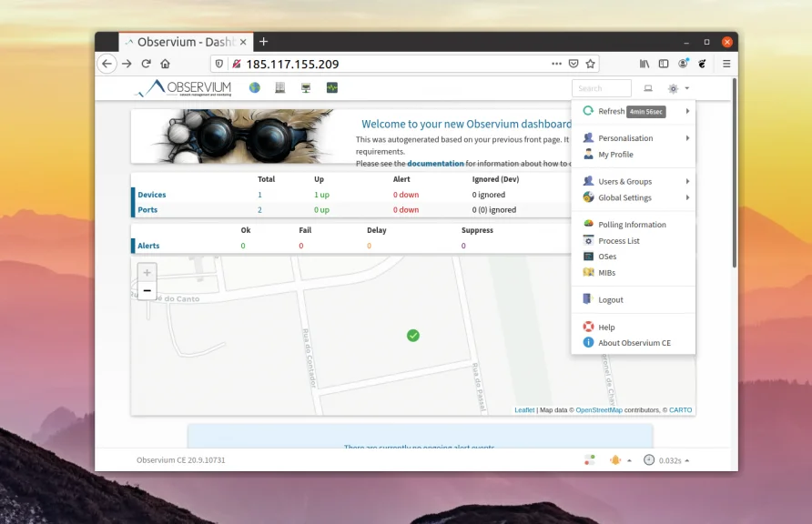Click the '0 down' value in the Devices row
The width and height of the screenshot is (812, 524).
[x=406, y=195]
